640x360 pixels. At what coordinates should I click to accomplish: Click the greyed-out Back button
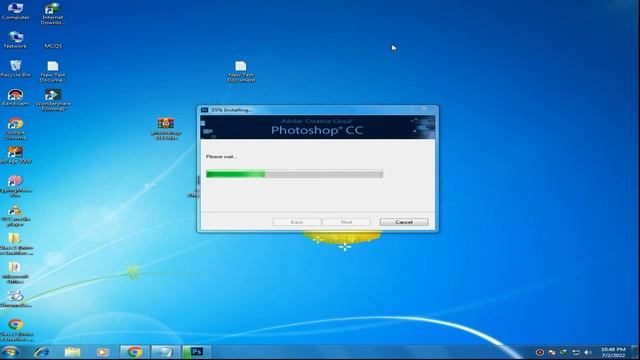point(297,222)
